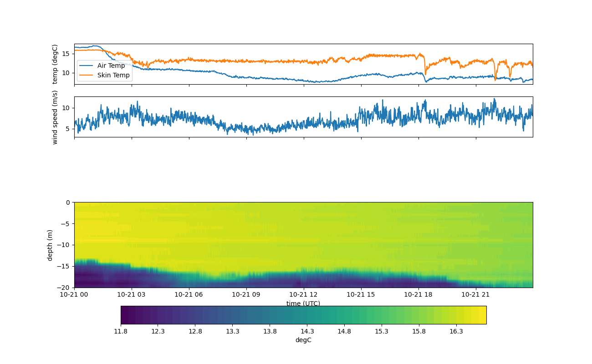Image resolution: width=592 pixels, height=364 pixels.
Task: Click the -5 depth tick label
Action: (x=66, y=223)
